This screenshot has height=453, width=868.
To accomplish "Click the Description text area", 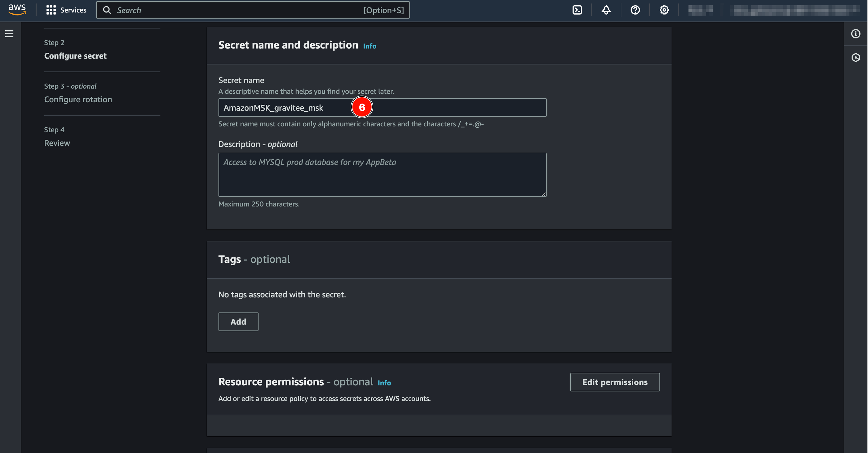I will point(382,175).
